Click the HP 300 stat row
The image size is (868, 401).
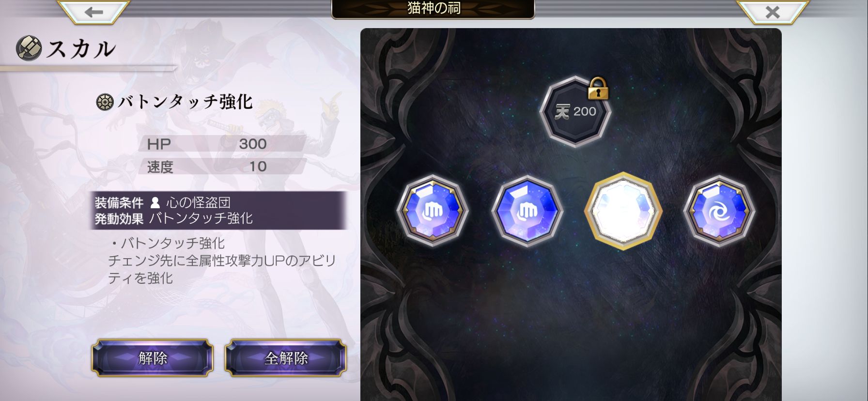(222, 144)
